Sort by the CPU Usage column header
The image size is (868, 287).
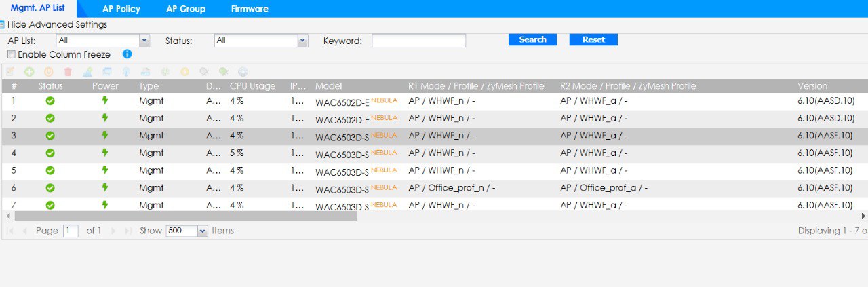[252, 86]
